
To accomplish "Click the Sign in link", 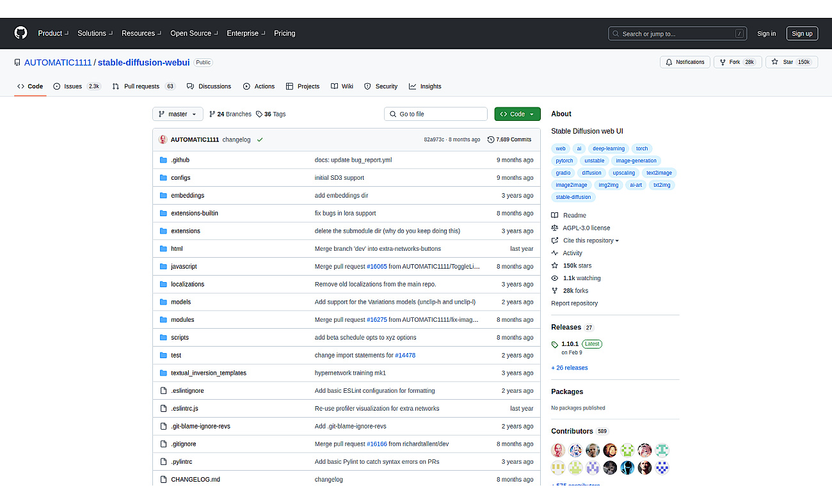I will tap(766, 34).
